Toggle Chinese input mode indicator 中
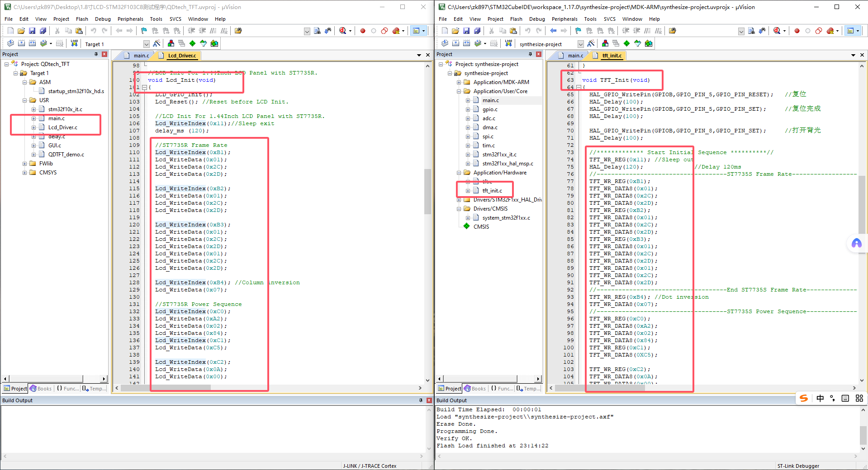 820,398
